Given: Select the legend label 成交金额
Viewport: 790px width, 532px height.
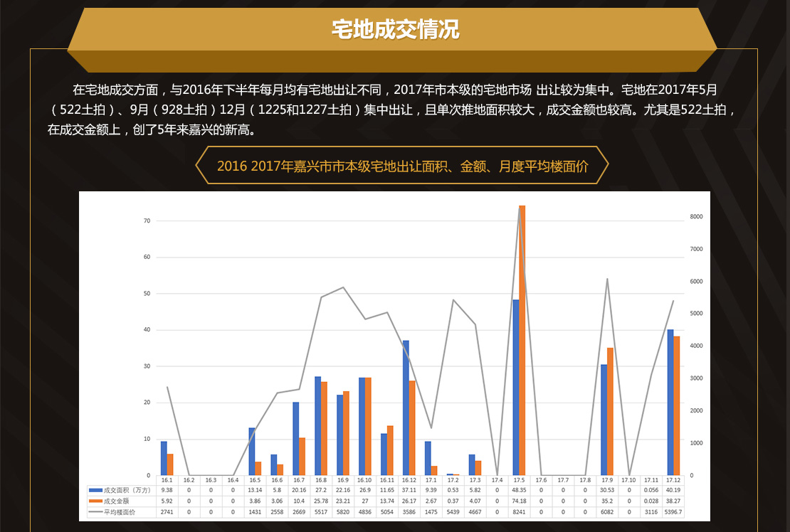Looking at the screenshot, I should 117,501.
